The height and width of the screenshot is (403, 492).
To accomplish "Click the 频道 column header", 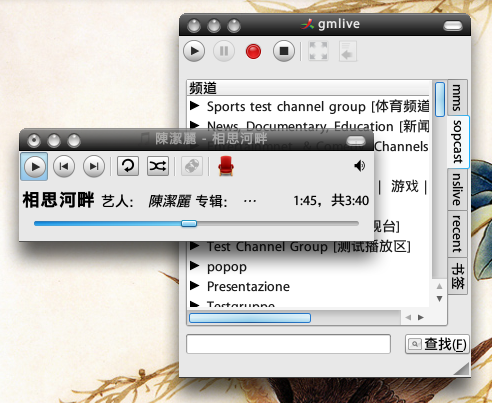I will tap(308, 88).
